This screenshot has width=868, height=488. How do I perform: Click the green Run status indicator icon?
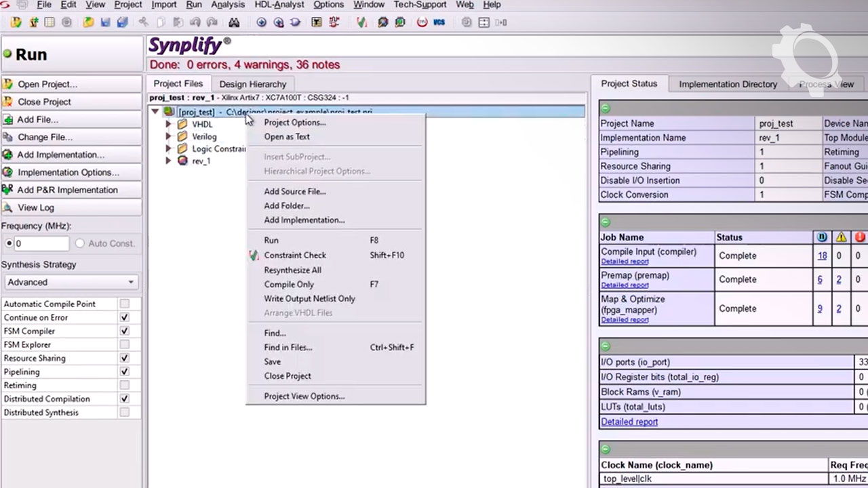point(7,54)
